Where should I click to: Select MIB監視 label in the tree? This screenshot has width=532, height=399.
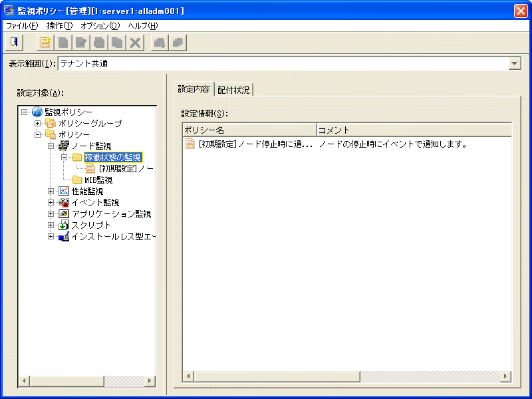[x=98, y=180]
